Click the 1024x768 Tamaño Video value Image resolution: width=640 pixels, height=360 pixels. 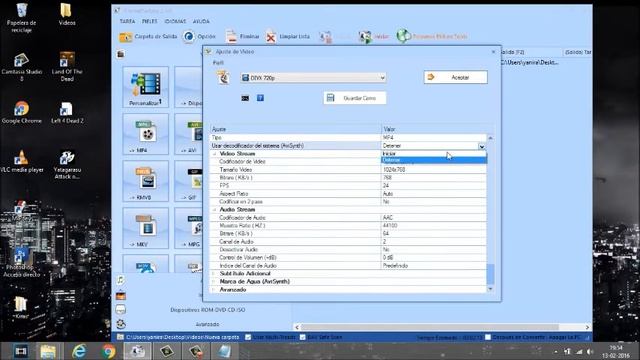point(434,170)
